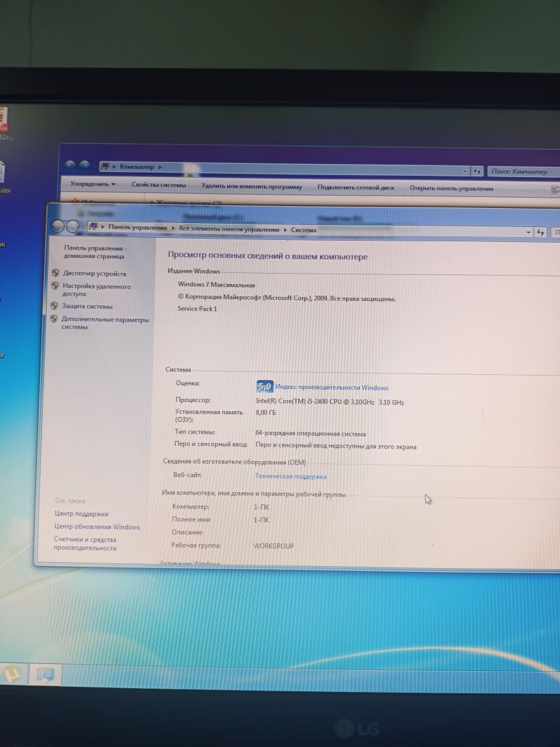Screen dimensions: 560x747
Task: Click Компьютер breadcrumb in Explorer window
Action: tap(137, 167)
